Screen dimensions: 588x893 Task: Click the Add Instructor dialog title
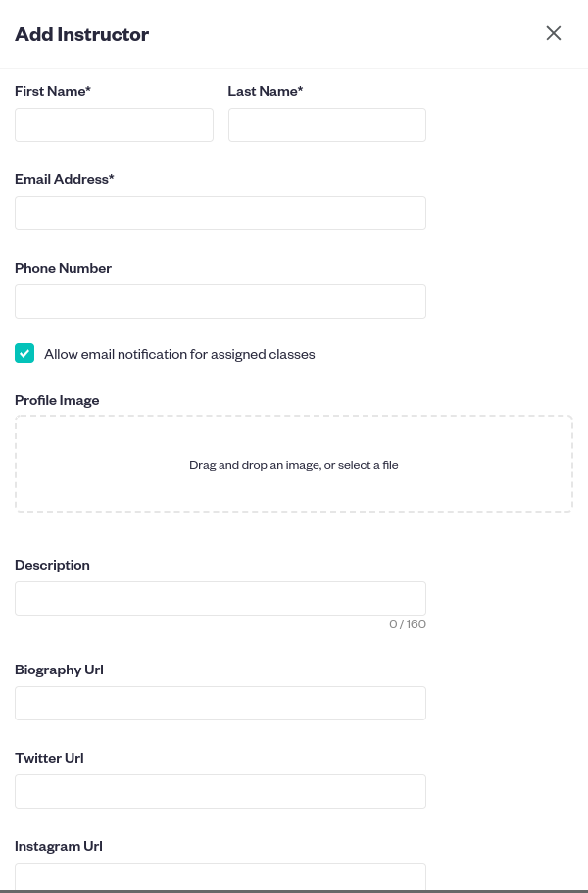pos(81,33)
